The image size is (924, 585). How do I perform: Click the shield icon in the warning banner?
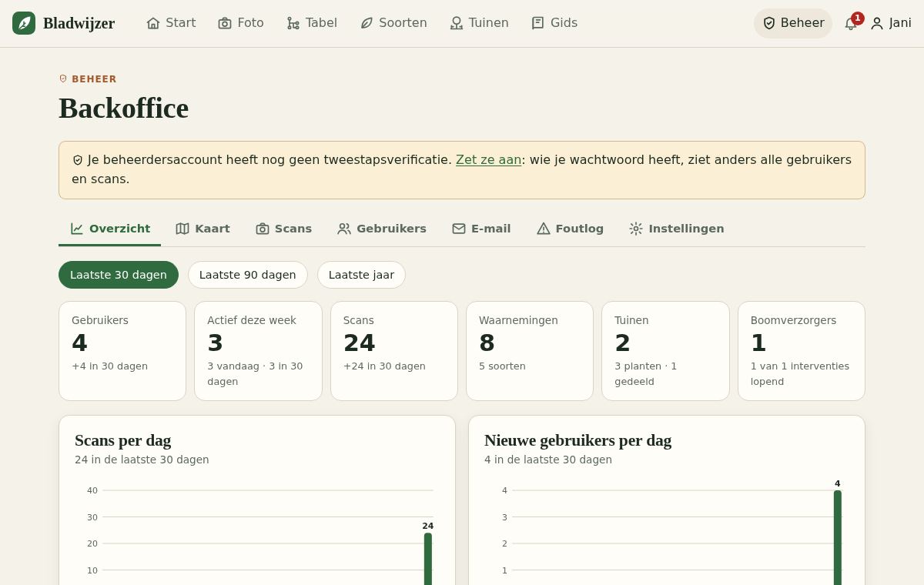[78, 160]
